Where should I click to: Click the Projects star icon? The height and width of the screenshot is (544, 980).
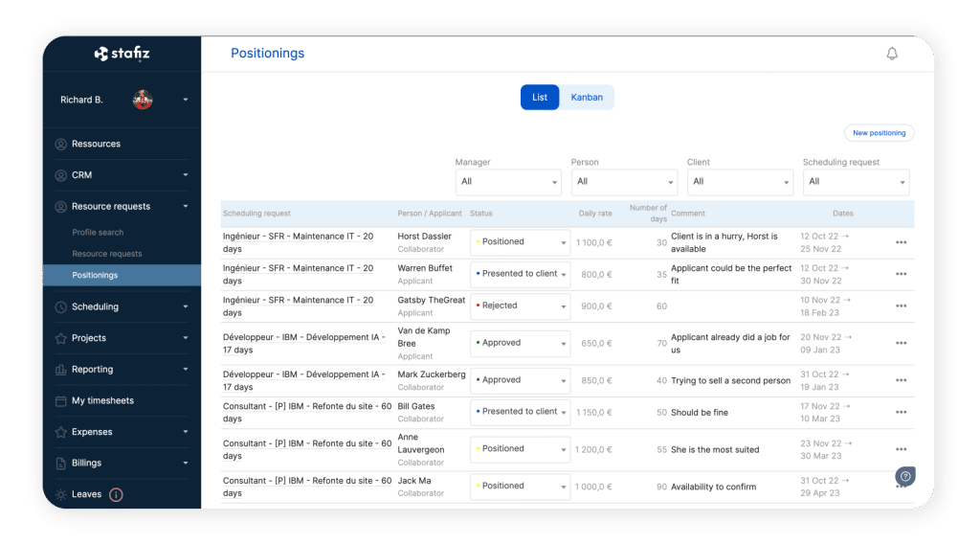[x=60, y=338]
